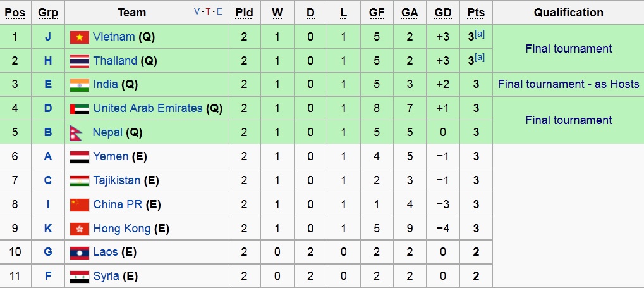Click the United Arab Emirates flag
Viewport: 644px width, 288px height.
click(x=79, y=109)
